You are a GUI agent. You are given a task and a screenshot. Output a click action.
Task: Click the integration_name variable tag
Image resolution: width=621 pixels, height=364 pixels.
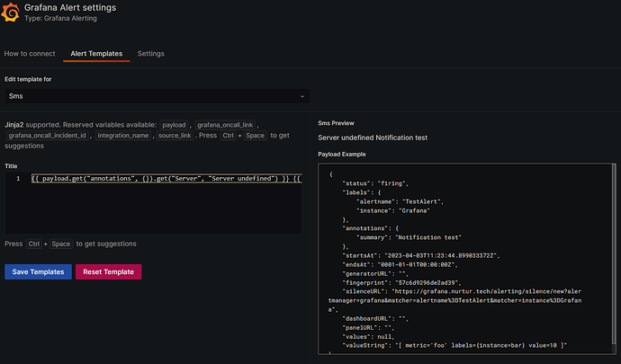123,136
